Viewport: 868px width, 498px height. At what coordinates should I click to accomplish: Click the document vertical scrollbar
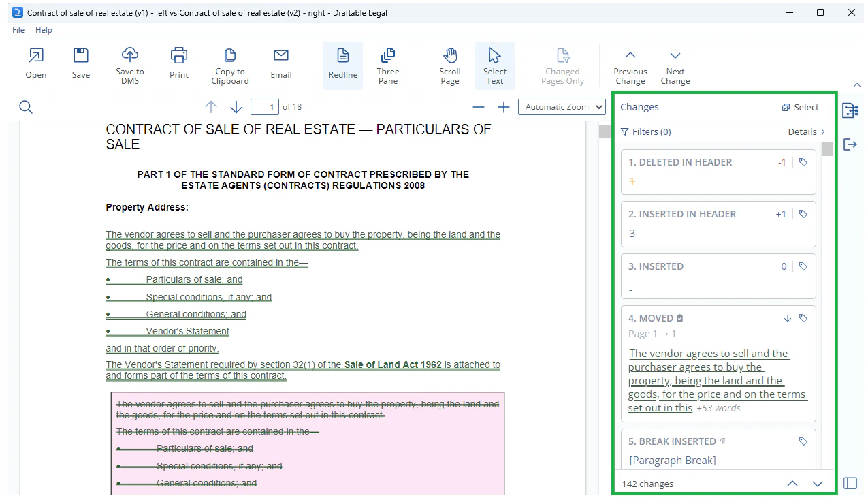tap(605, 131)
